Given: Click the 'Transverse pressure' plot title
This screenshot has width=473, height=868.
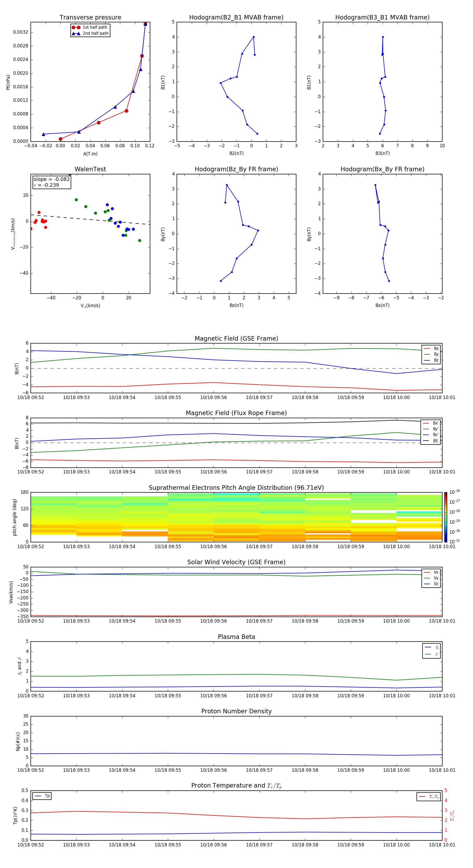Looking at the screenshot, I should click(x=90, y=18).
